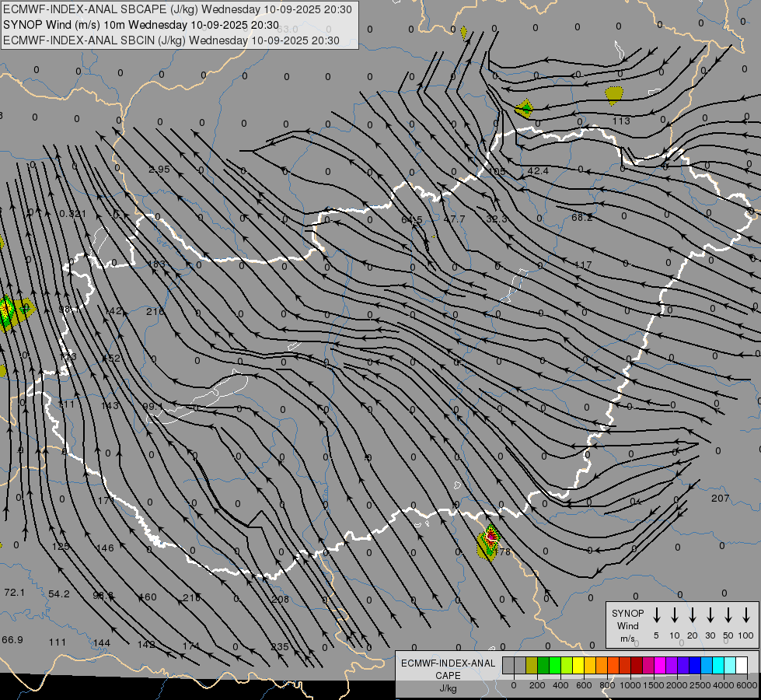Click the 5 m/s wind arrow in legend

[657, 614]
